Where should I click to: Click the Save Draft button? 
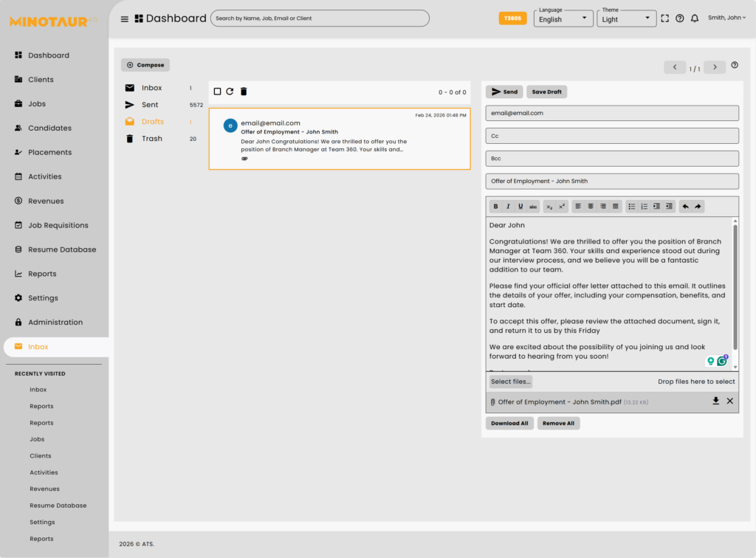point(546,92)
